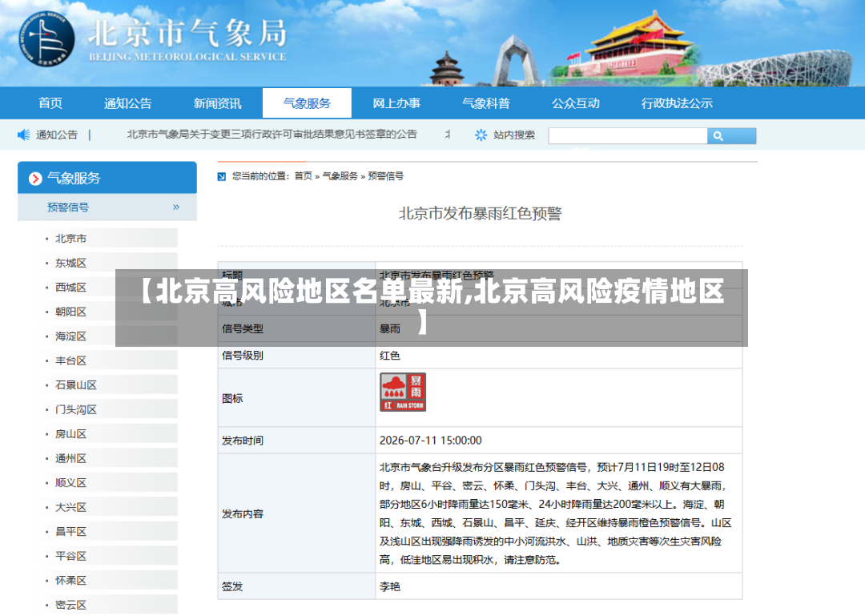
Task: Click the 预警信号 breadcrumb link
Action: click(385, 176)
